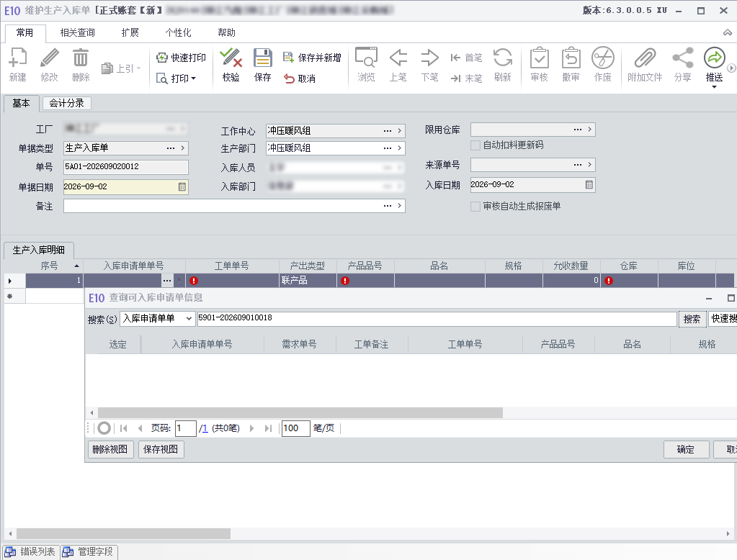Screen dimensions: 737x560
Task: Click the 新建 (New) toolbar icon
Action: click(x=18, y=58)
